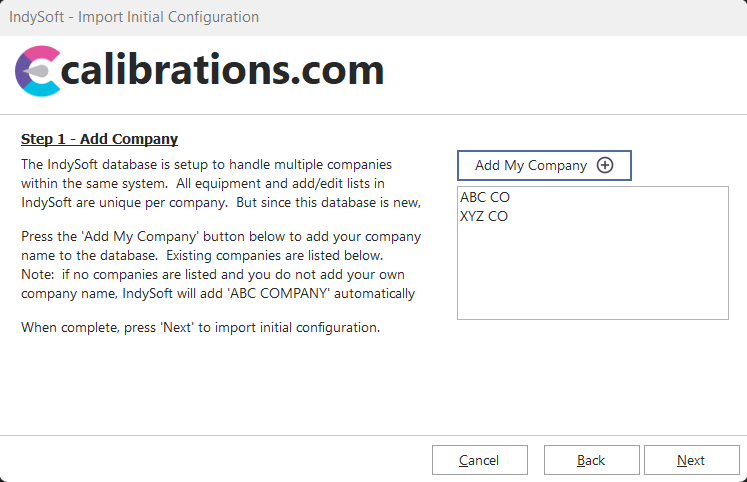Click the 'Step 1 - Add Company' heading
The width and height of the screenshot is (747, 482).
[x=99, y=139]
